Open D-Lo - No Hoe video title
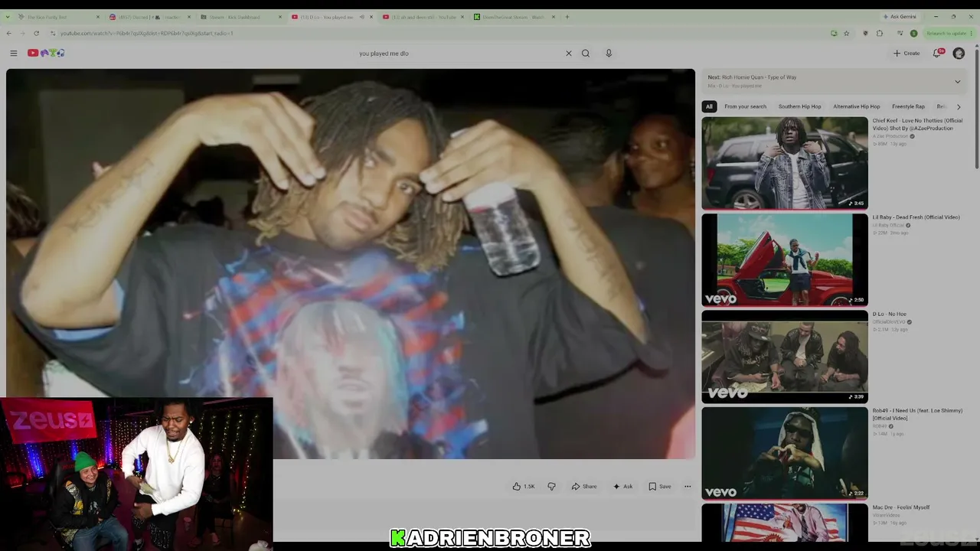 (x=889, y=314)
